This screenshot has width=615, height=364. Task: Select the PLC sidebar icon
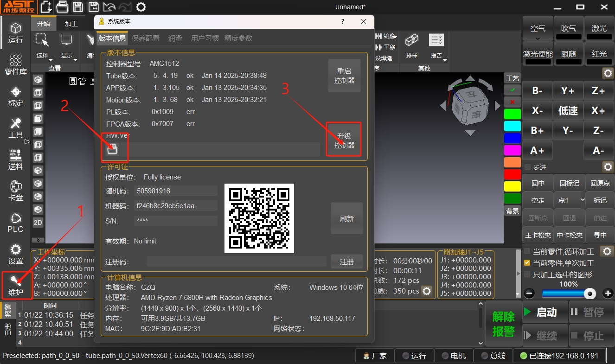click(16, 223)
